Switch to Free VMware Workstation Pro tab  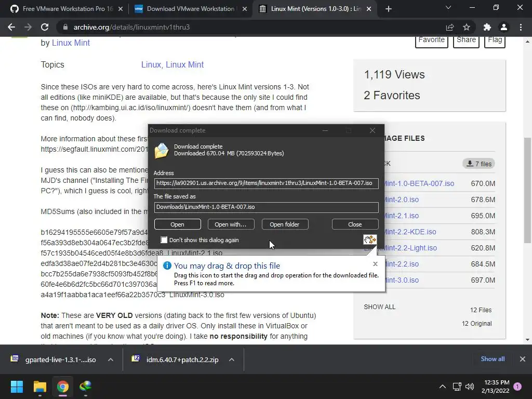[68, 9]
